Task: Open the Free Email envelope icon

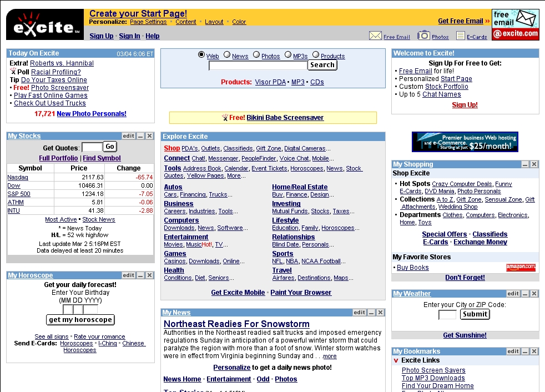Action: (375, 36)
